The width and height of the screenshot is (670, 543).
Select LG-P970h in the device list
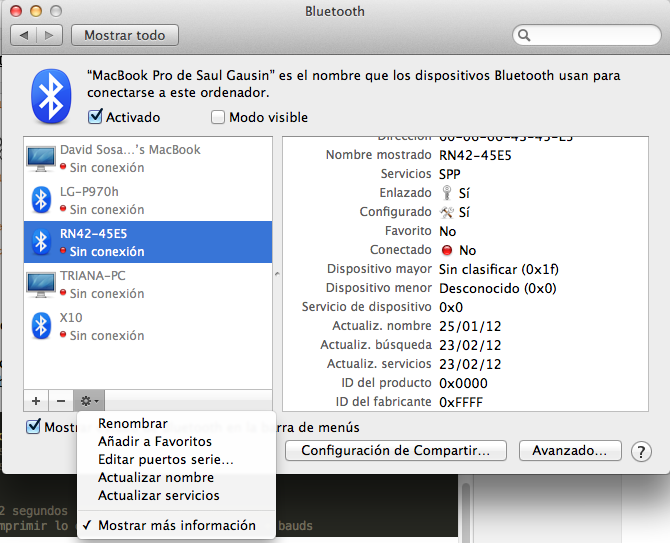coord(148,200)
